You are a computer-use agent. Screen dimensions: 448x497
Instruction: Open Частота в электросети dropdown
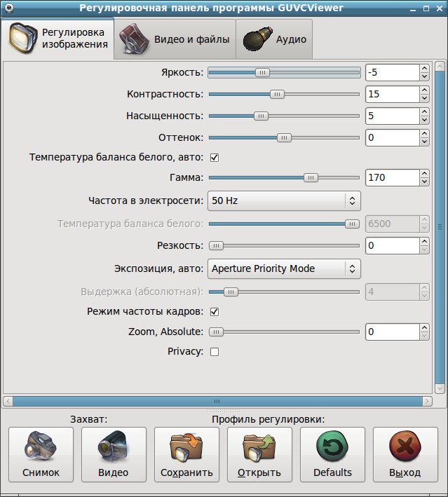click(284, 200)
